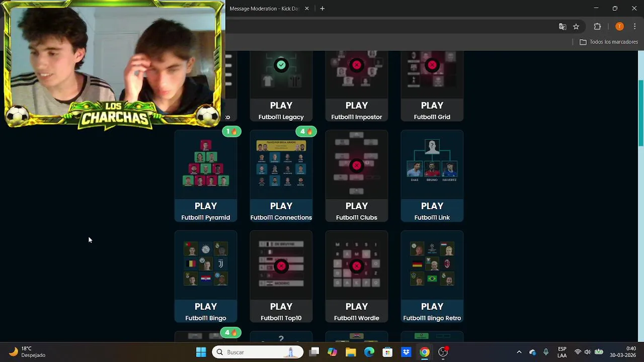This screenshot has height=362, width=644.
Task: Open Microsoft Store from the taskbar
Action: (x=387, y=352)
